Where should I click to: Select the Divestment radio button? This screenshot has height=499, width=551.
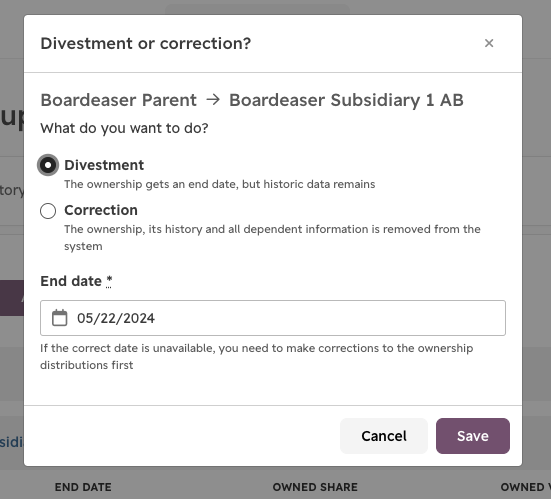tap(48, 165)
